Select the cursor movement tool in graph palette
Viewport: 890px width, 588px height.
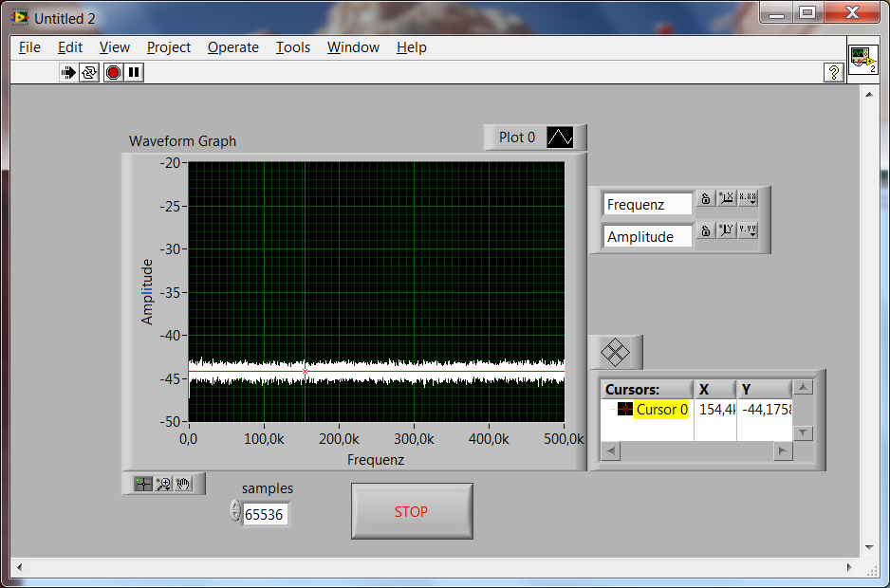coord(143,484)
